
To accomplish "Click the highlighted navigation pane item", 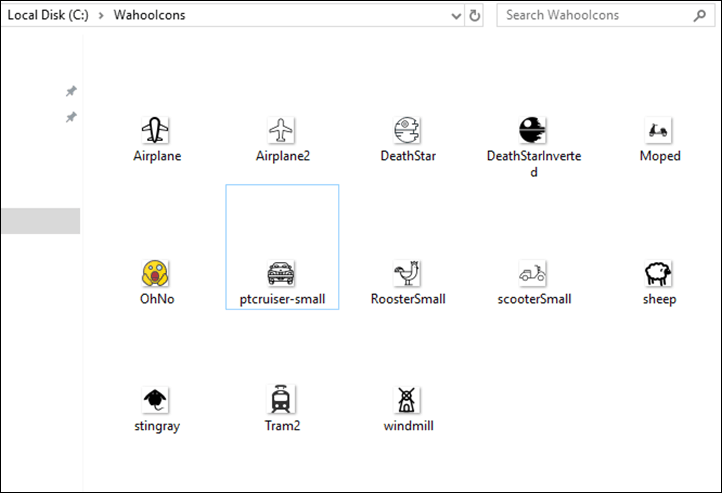I will pos(41,221).
